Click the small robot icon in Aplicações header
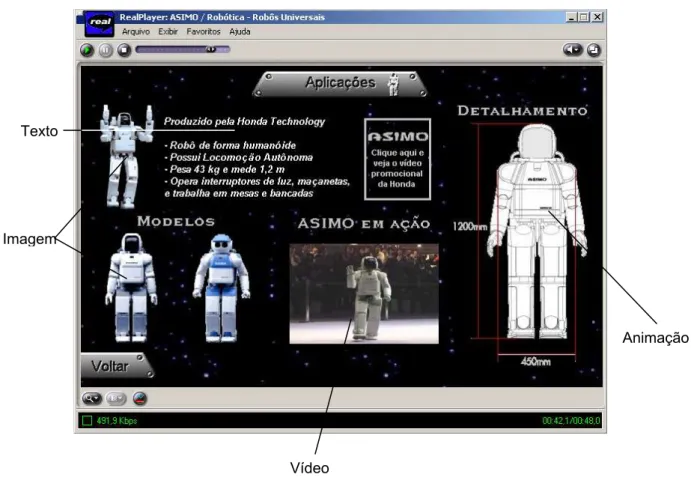The image size is (691, 477). click(x=393, y=84)
